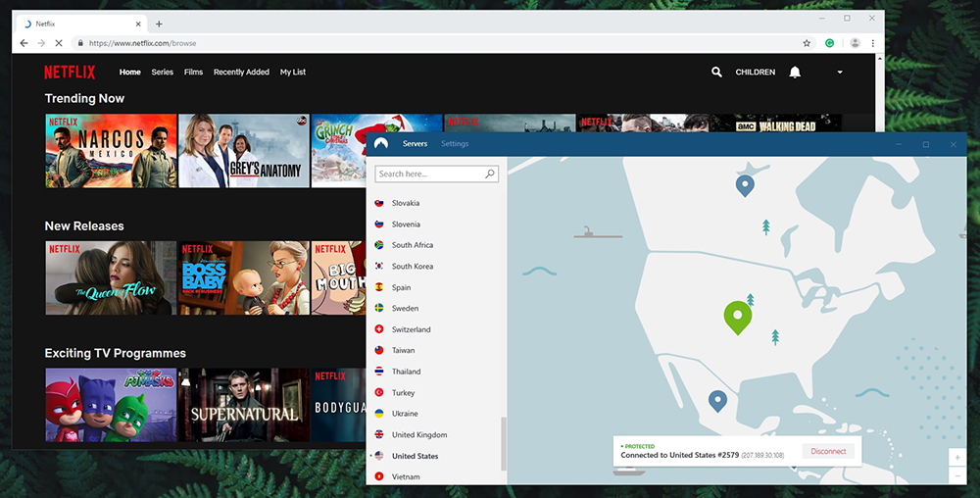Click the search magnifier in the NordVPN field
Screen dimensions: 980x498
(x=490, y=174)
